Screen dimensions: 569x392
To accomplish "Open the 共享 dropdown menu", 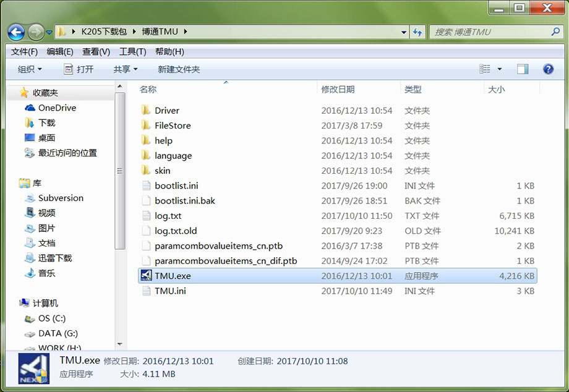I will (126, 69).
